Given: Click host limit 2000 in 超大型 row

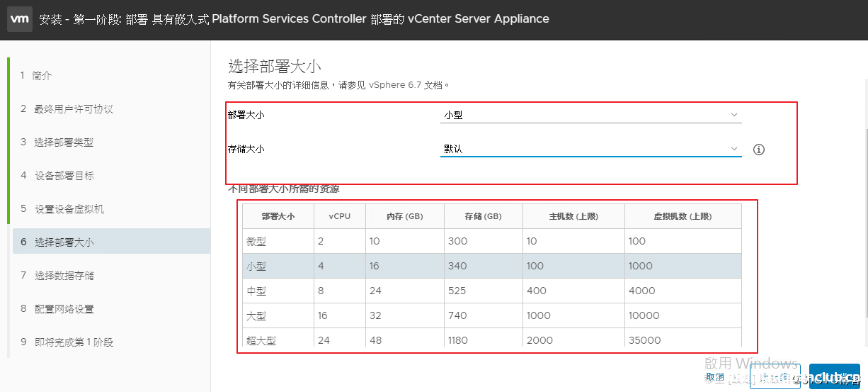Looking at the screenshot, I should tap(540, 340).
